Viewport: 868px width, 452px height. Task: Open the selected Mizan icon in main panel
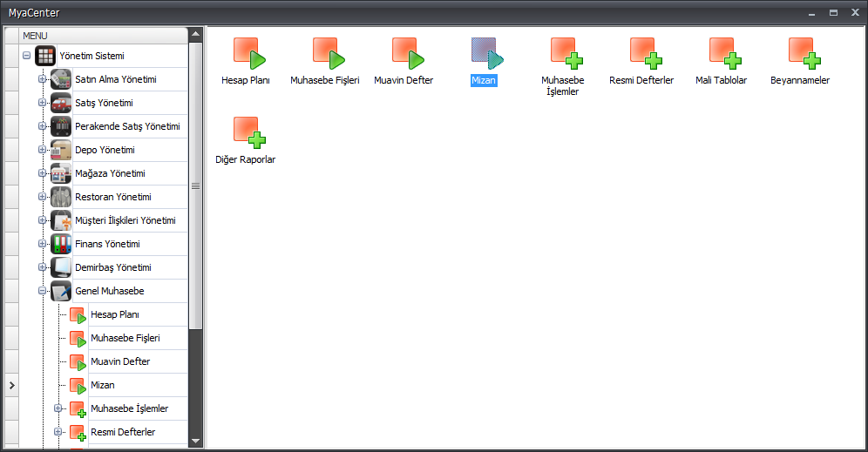[x=487, y=53]
